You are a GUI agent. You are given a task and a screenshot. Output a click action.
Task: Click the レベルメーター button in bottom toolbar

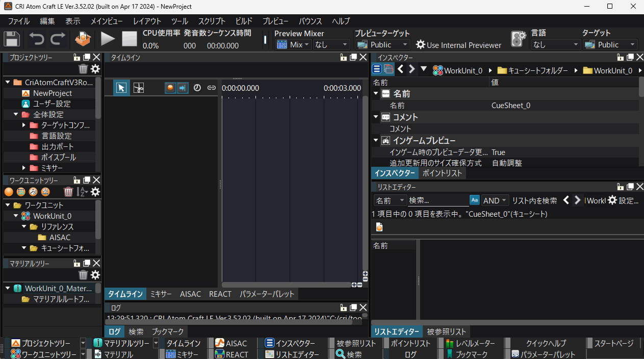point(470,344)
